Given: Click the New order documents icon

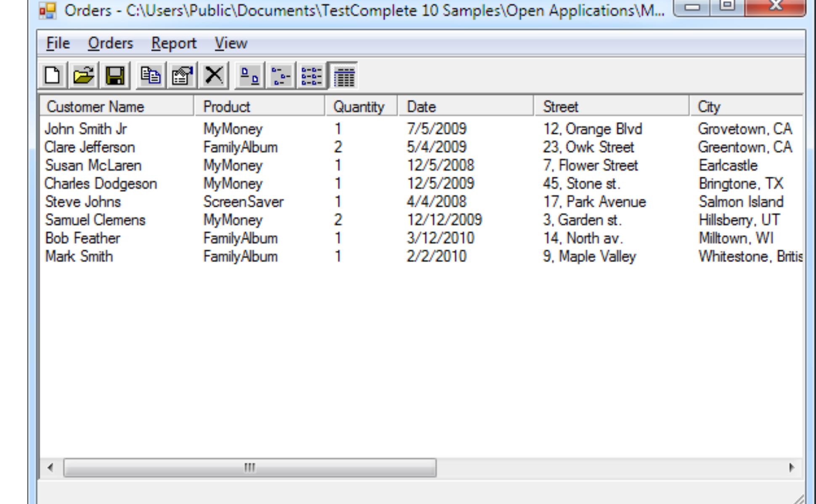Looking at the screenshot, I should 151,76.
